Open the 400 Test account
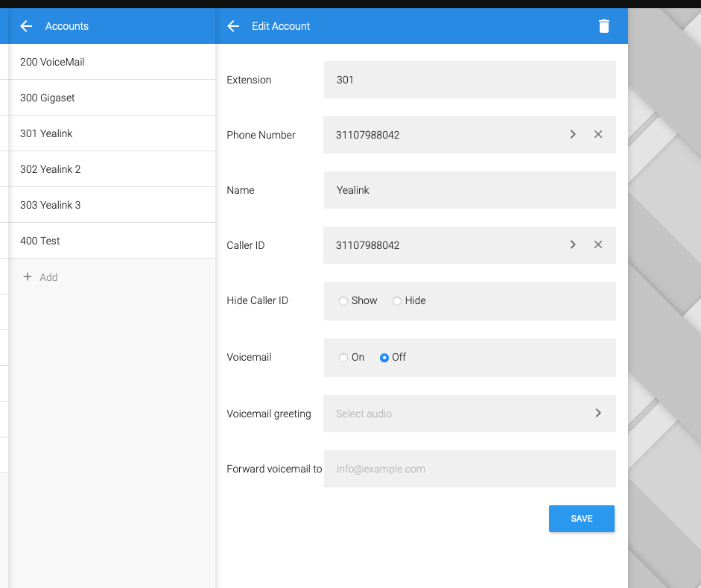The height and width of the screenshot is (588, 701). (112, 241)
